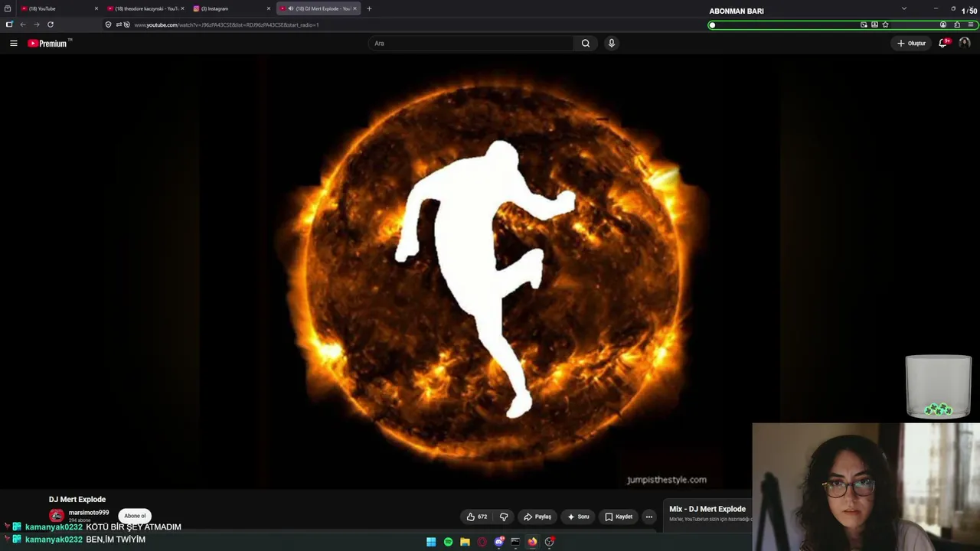
Task: Open the marsimoto999 channel link
Action: click(89, 513)
